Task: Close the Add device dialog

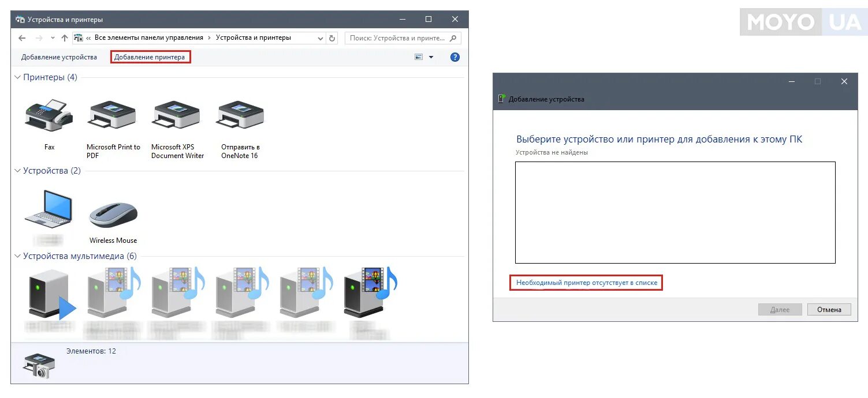Action: coord(844,82)
